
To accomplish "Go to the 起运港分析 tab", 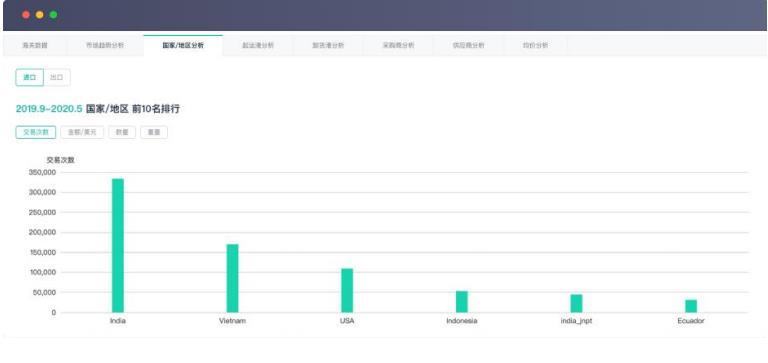I will click(x=258, y=46).
